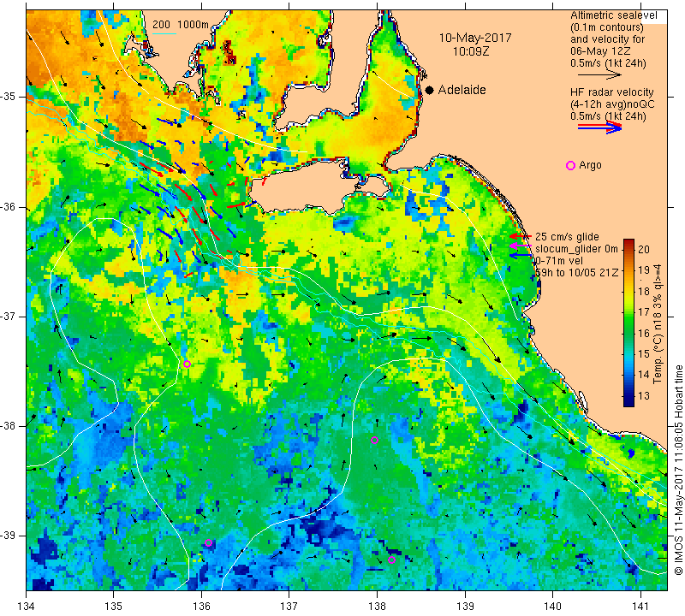Click the 0-71m vel label
The height and width of the screenshot is (616, 685).
pos(559,261)
